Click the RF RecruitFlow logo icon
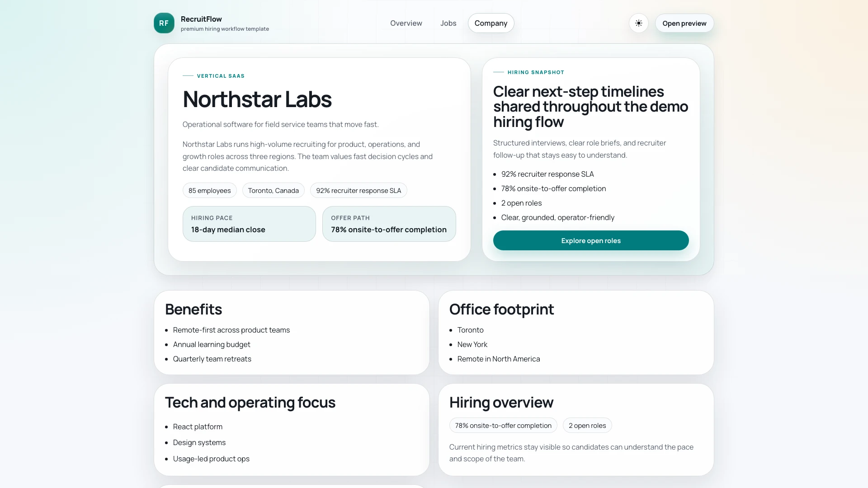Image resolution: width=868 pixels, height=488 pixels. (x=164, y=23)
